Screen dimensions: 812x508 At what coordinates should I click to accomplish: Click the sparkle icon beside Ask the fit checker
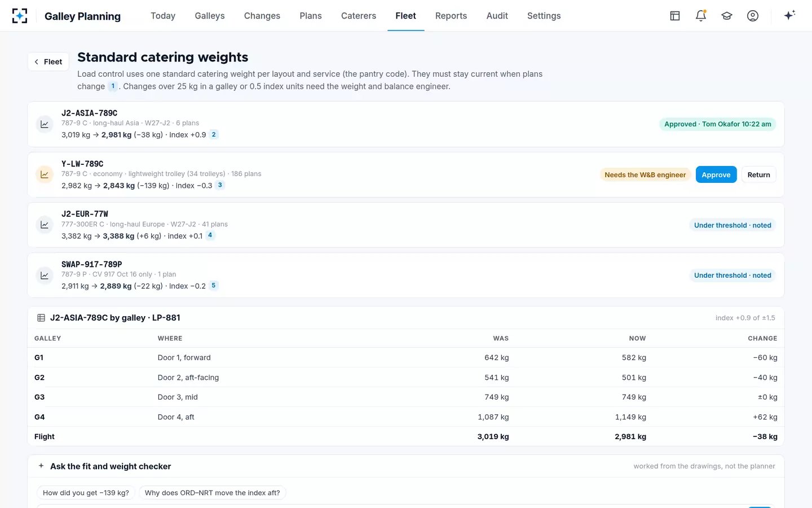click(41, 466)
